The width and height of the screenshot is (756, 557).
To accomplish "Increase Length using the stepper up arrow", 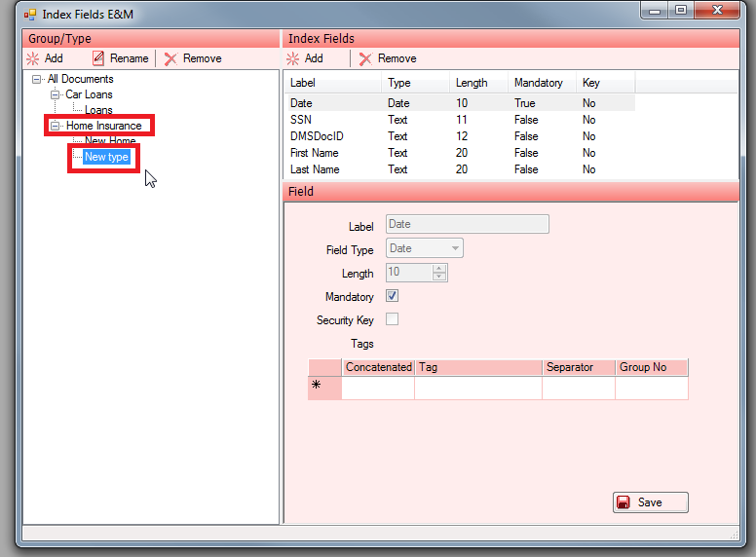I will (439, 269).
